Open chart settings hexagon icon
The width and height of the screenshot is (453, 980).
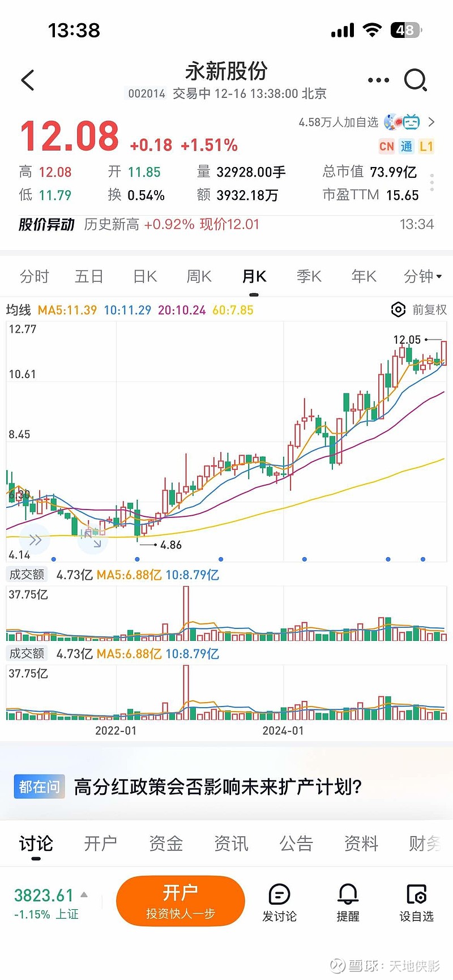(399, 310)
